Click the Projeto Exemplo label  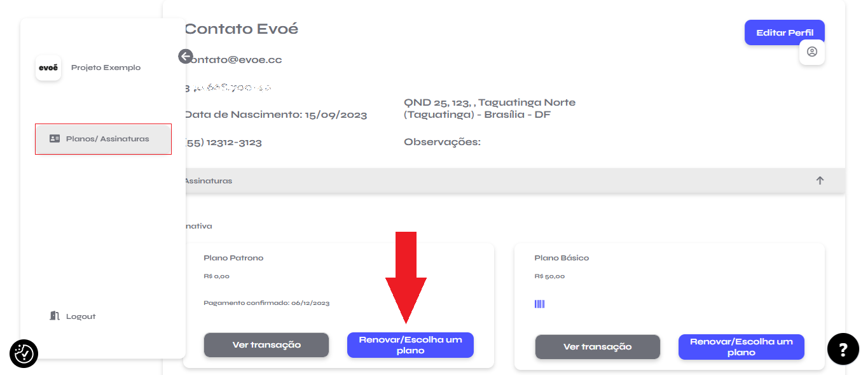[x=106, y=67]
